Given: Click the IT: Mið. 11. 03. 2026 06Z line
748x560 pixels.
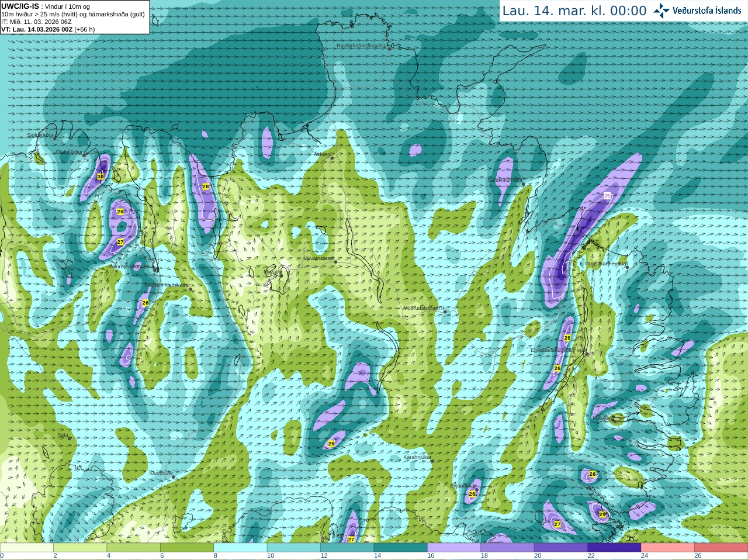Looking at the screenshot, I should click(37, 22).
